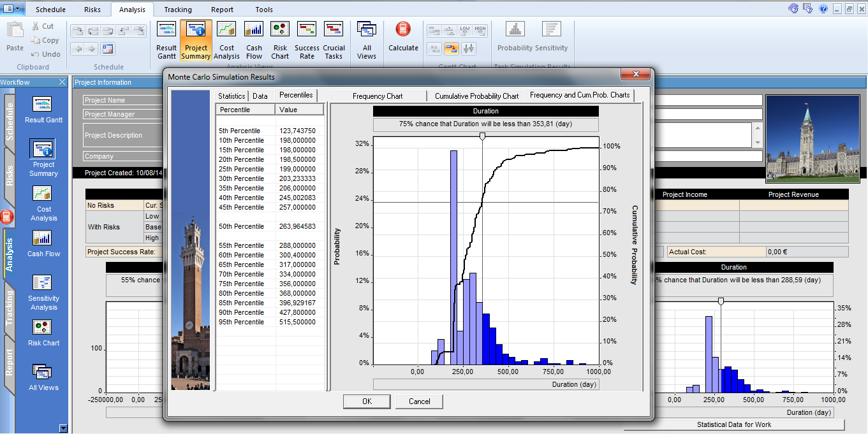Select the Statistics tab in dialog

click(x=232, y=96)
